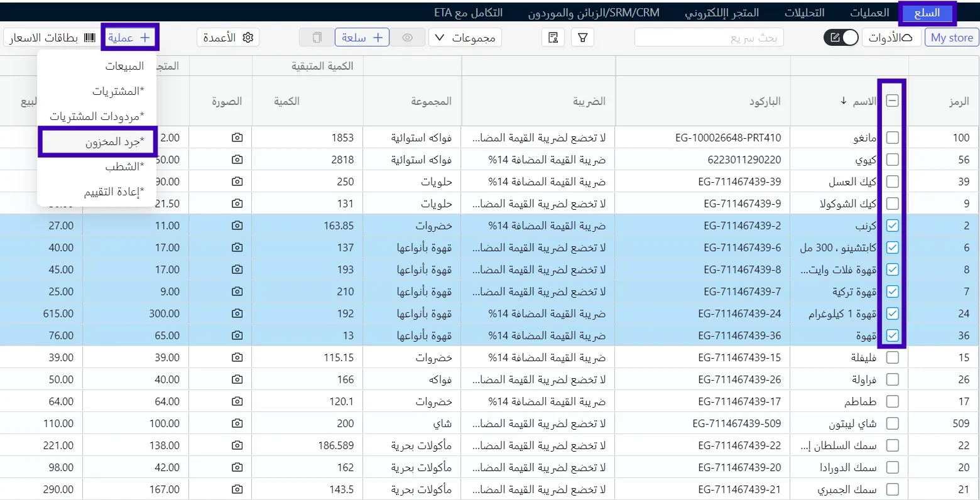The image size is (980, 500).
Task: Click the الباركود column header
Action: pyautogui.click(x=703, y=101)
